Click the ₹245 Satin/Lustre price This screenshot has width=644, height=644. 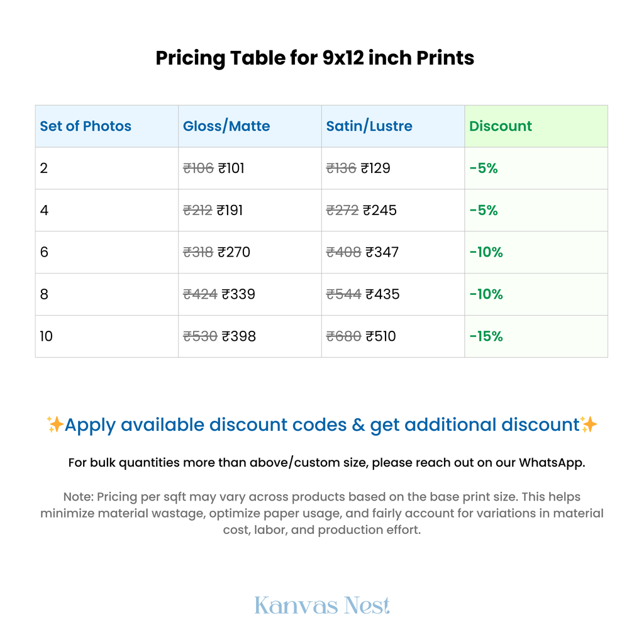pyautogui.click(x=380, y=210)
